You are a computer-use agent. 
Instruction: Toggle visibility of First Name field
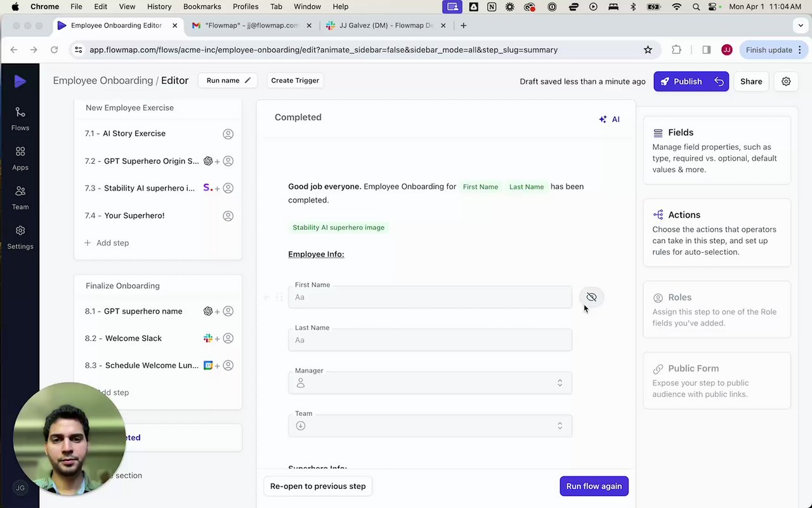591,297
